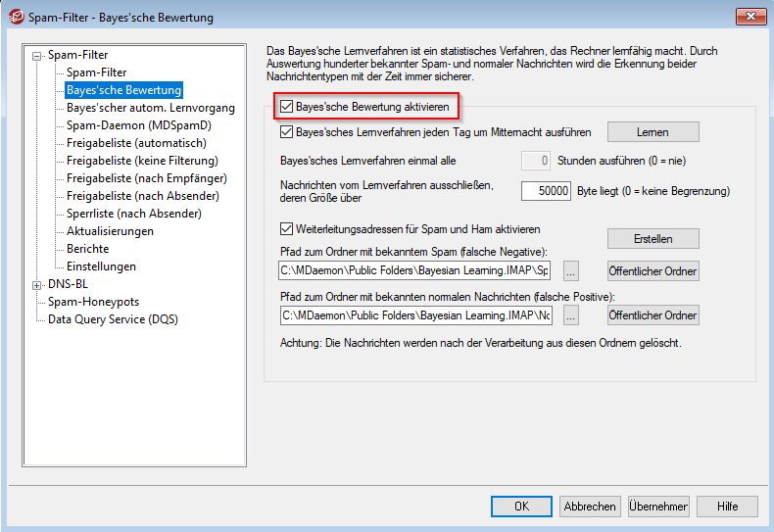
Task: Toggle daily midnight Lernverfahren checkbox
Action: coord(287,131)
